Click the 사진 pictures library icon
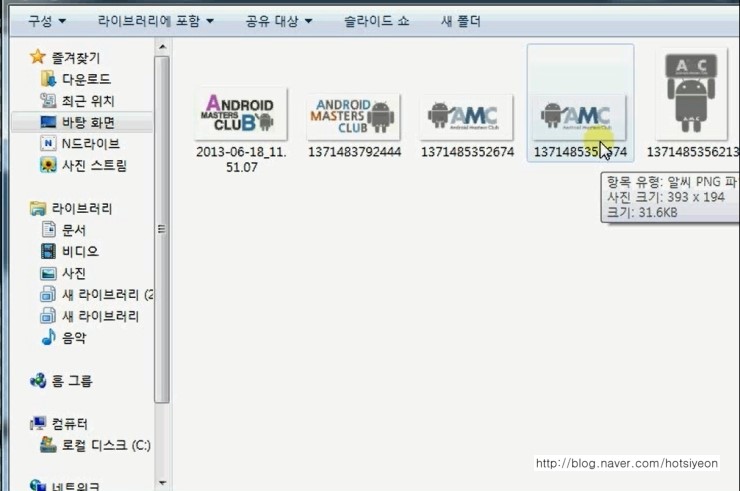The image size is (740, 491). pyautogui.click(x=48, y=273)
